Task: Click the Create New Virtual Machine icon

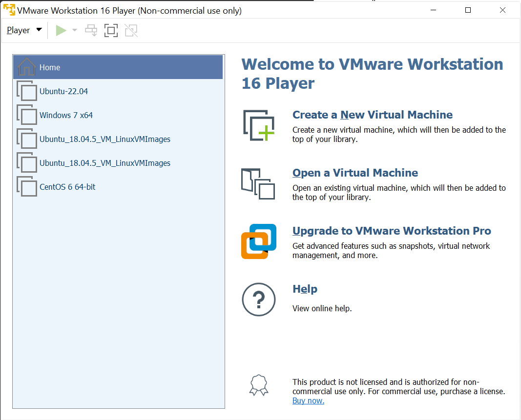Action: click(x=258, y=125)
